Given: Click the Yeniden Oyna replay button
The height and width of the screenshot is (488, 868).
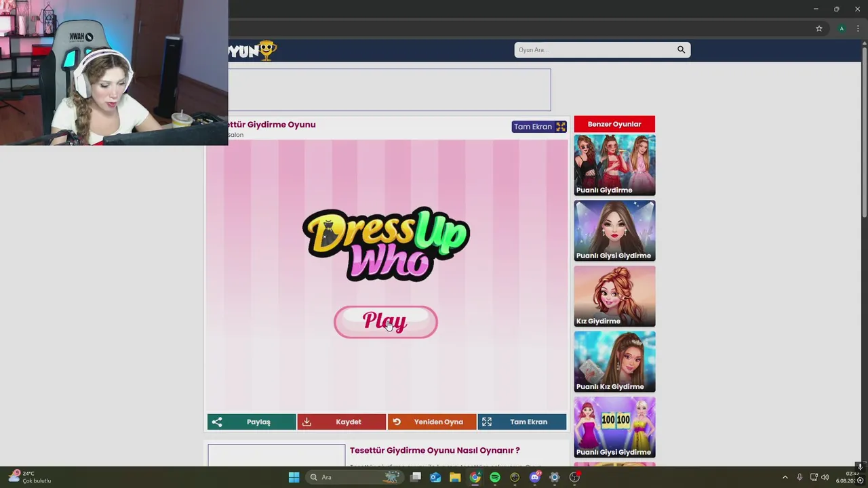Looking at the screenshot, I should [x=432, y=422].
